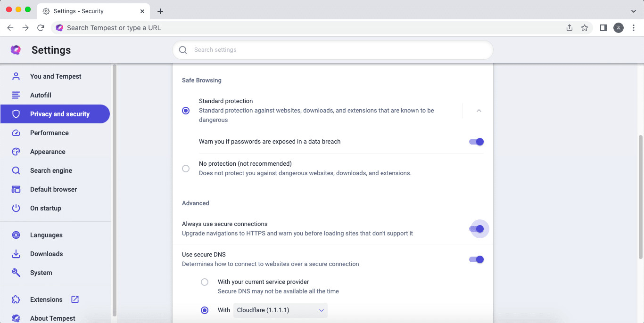Image resolution: width=644 pixels, height=323 pixels.
Task: Turn off password data breach warning toggle
Action: [x=477, y=142]
